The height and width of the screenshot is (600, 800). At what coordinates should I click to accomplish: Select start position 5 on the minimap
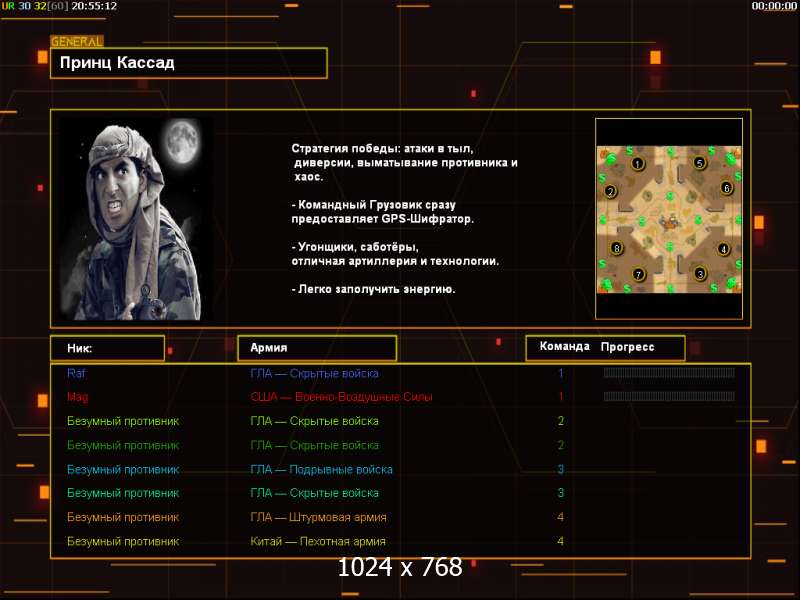tap(699, 163)
